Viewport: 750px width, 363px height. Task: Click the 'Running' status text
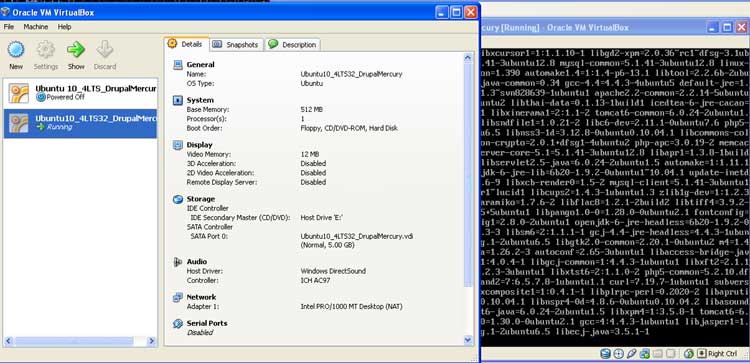60,127
